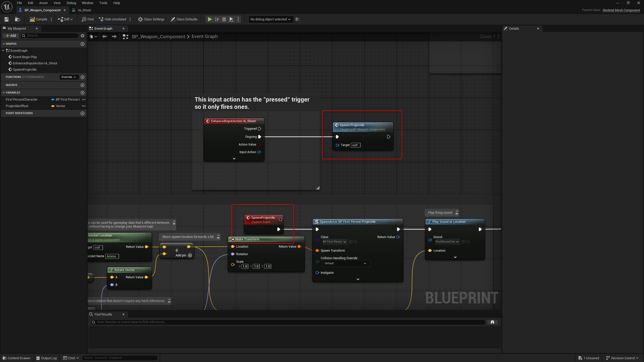Open the SpawnActor Class picker dropdown
644x362 pixels.
click(x=335, y=242)
